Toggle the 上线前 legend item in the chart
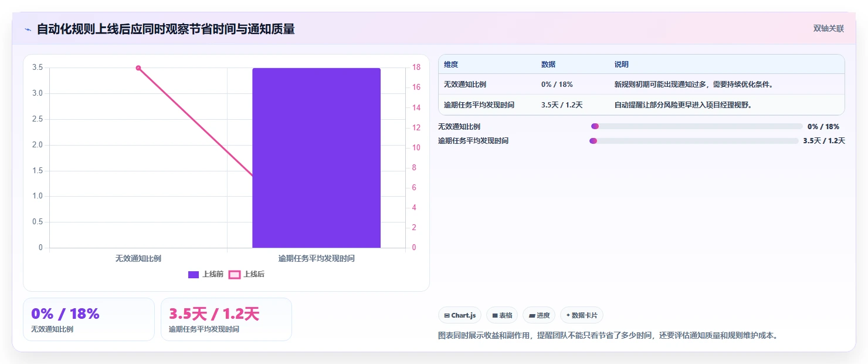 tap(205, 274)
